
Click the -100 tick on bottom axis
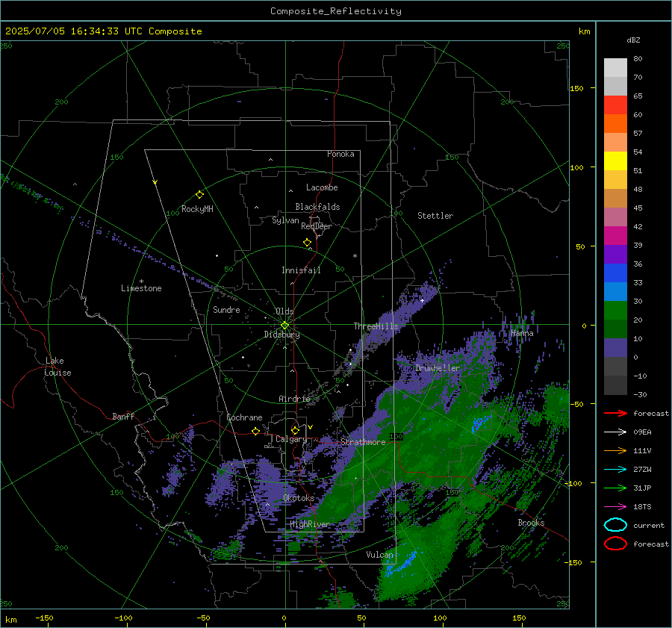coord(123,618)
